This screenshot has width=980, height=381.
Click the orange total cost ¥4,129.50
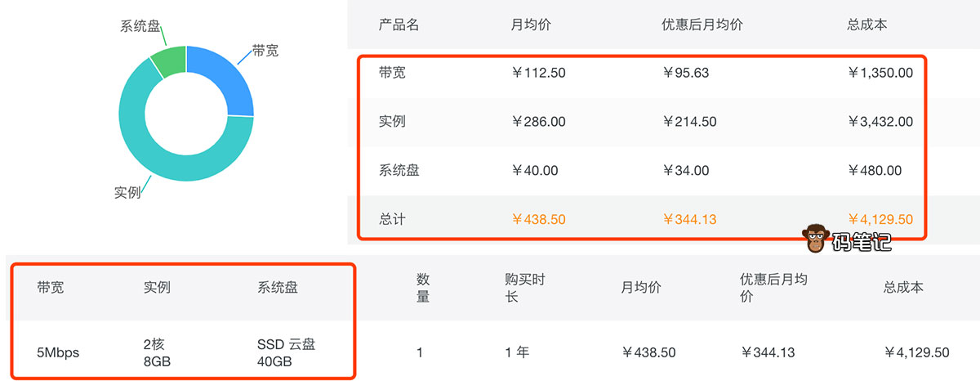click(881, 219)
